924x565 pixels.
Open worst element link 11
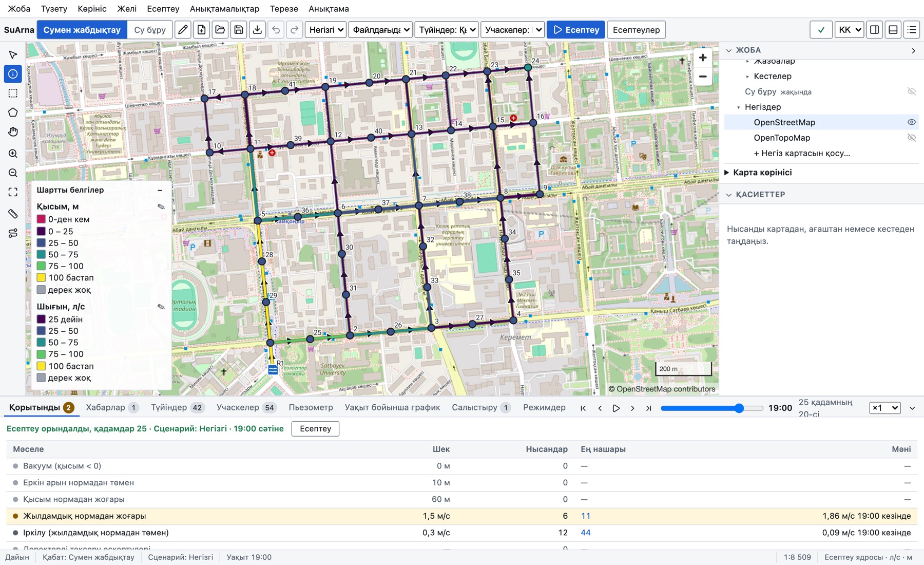pos(586,516)
